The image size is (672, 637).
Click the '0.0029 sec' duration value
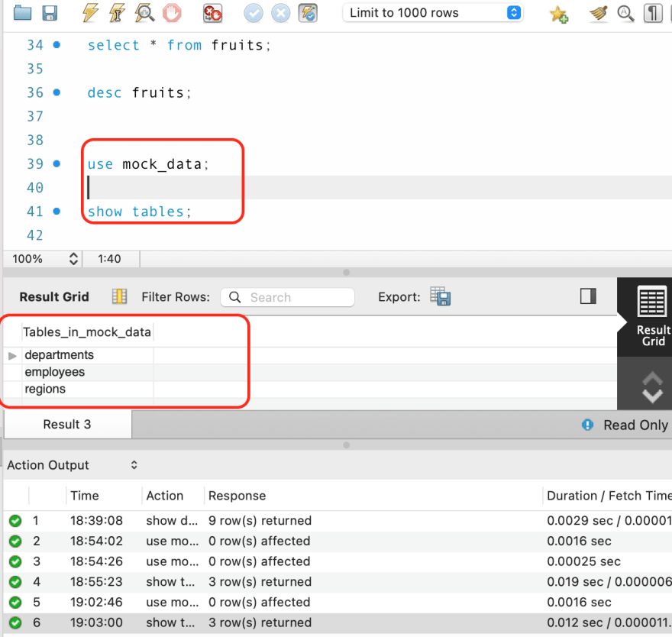[x=580, y=520]
